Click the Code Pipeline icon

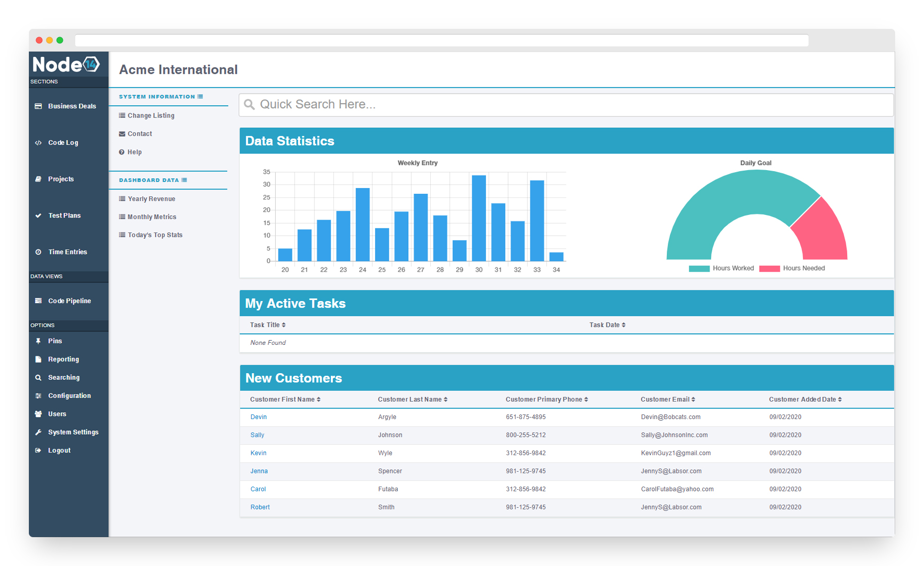pyautogui.click(x=38, y=301)
